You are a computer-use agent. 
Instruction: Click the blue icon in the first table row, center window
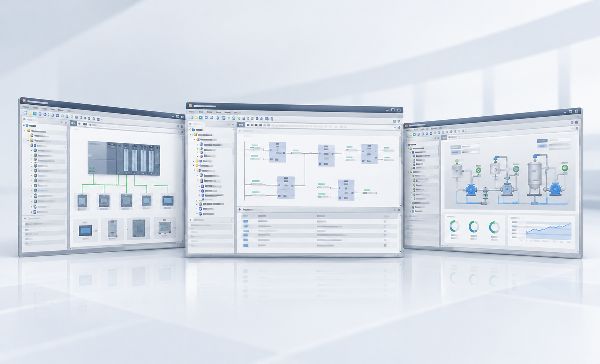coord(245,221)
